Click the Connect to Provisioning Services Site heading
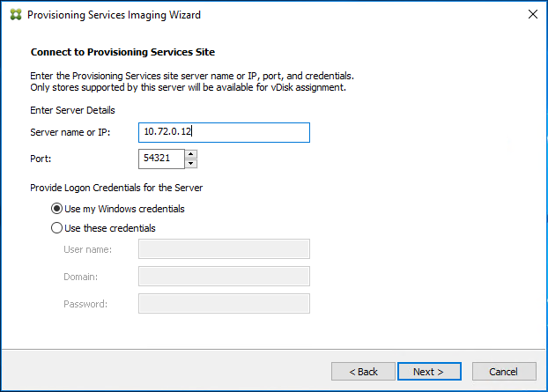The image size is (548, 392). pyautogui.click(x=122, y=52)
